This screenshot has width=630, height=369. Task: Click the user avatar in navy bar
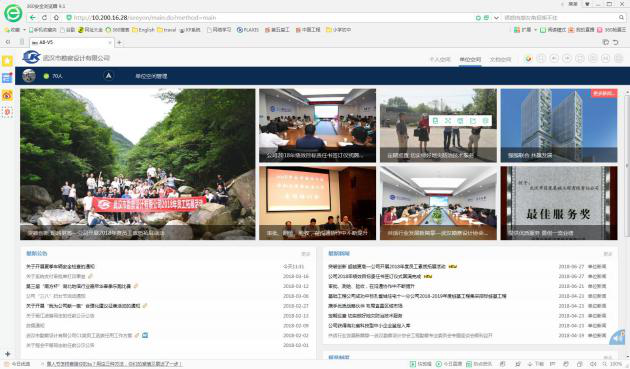[x=29, y=76]
